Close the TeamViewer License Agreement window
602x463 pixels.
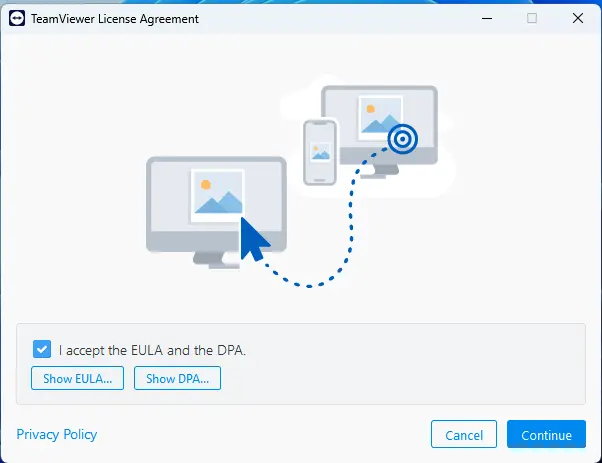(x=578, y=18)
